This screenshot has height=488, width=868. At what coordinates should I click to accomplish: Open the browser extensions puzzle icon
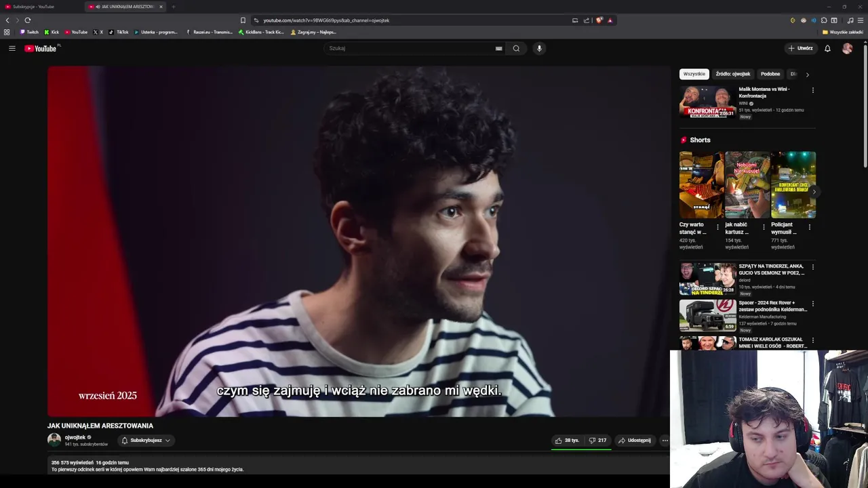[x=824, y=20]
